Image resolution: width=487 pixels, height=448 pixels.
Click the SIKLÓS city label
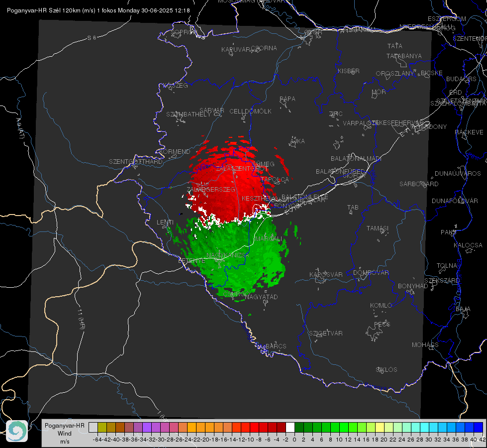(x=387, y=369)
